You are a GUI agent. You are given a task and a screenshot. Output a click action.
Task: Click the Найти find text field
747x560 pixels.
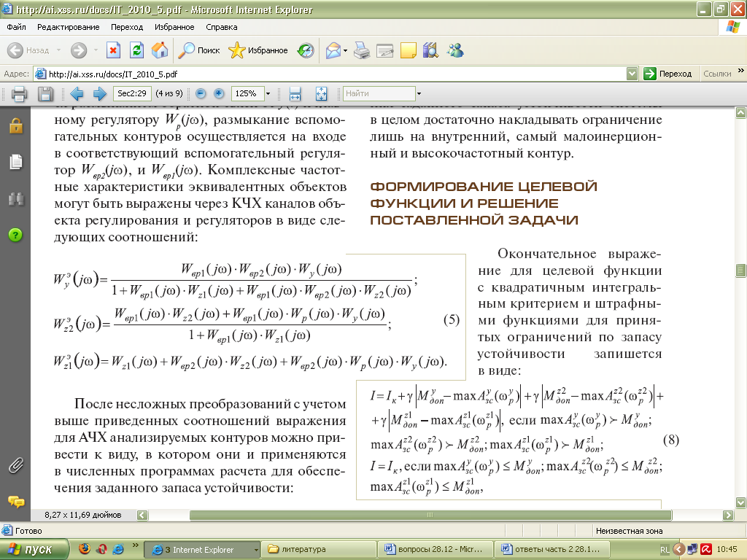379,94
